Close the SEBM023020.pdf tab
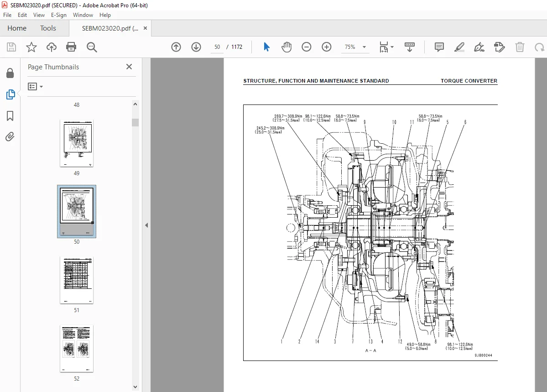The height and width of the screenshot is (392, 547). (145, 28)
